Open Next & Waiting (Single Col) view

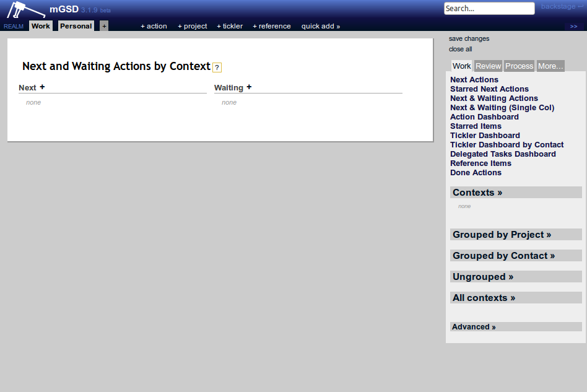(502, 108)
